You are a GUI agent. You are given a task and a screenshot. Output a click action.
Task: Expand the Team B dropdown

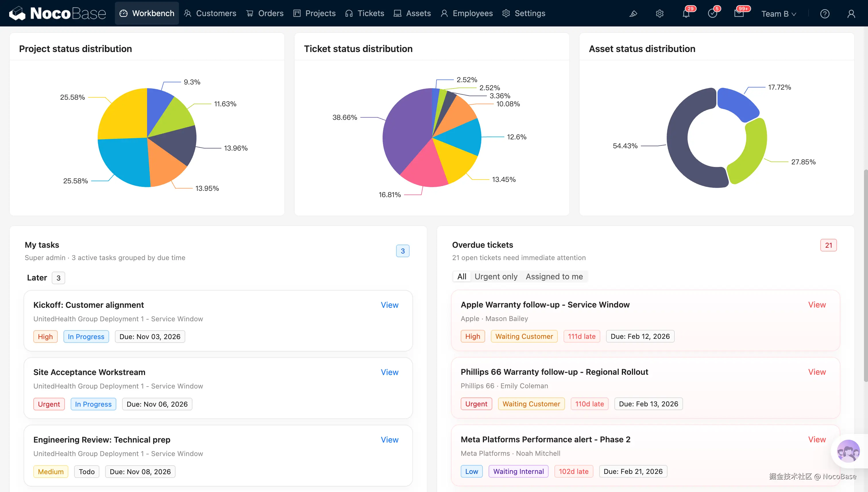point(778,14)
